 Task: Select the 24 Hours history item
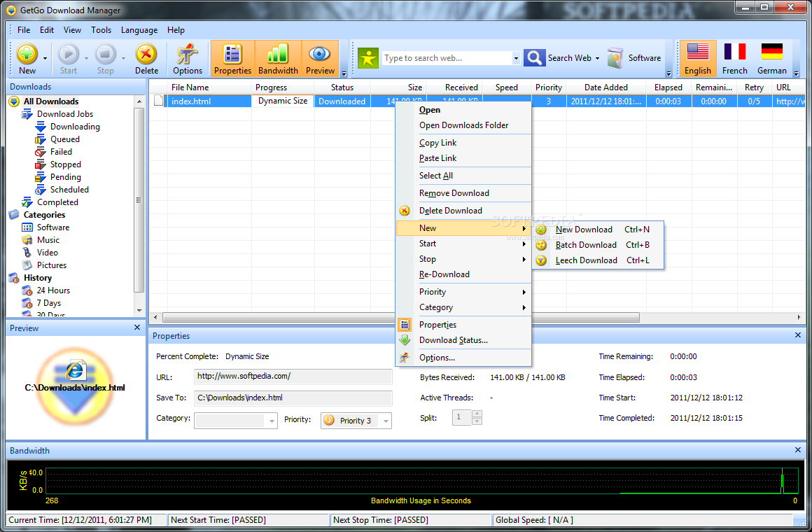click(52, 290)
